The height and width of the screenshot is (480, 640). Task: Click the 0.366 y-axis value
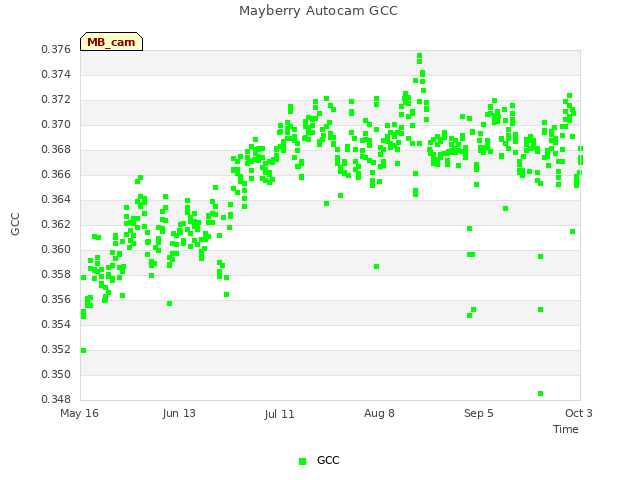(56, 174)
